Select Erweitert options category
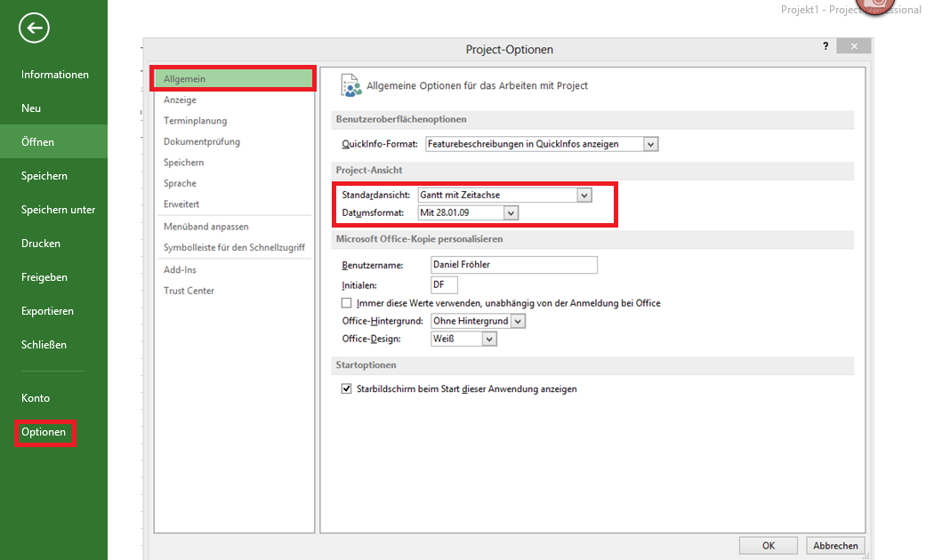 click(x=233, y=204)
